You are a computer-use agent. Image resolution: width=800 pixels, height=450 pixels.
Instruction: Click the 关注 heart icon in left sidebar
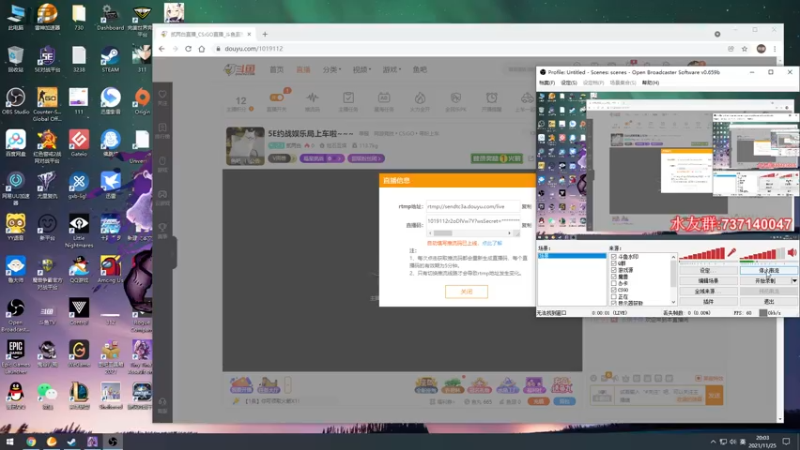162,94
